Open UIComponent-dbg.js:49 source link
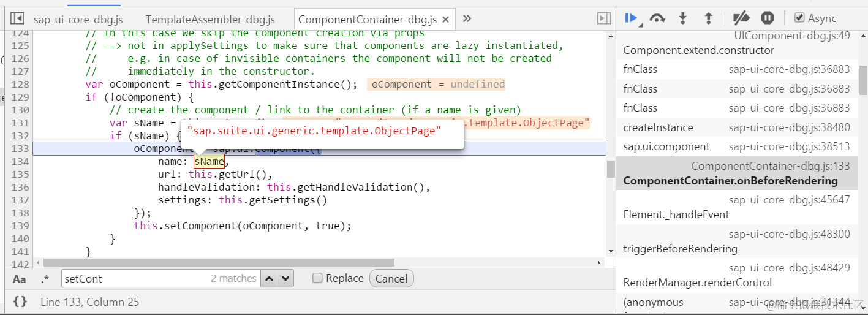The width and height of the screenshot is (868, 315). (x=792, y=36)
